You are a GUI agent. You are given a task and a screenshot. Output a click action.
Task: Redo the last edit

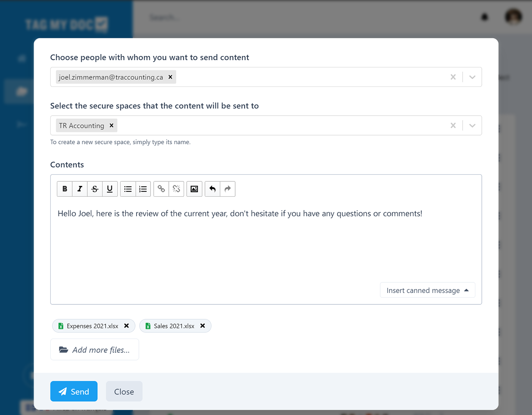tap(228, 189)
